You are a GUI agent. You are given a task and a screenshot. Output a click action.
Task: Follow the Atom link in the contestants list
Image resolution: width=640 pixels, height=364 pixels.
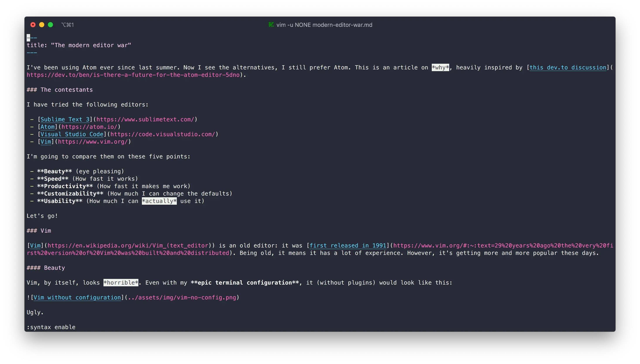(x=48, y=127)
